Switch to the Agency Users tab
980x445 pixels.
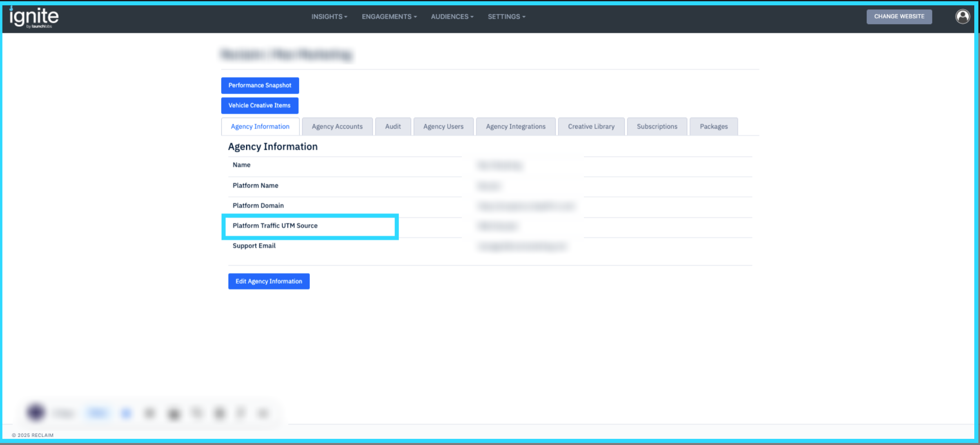coord(443,127)
